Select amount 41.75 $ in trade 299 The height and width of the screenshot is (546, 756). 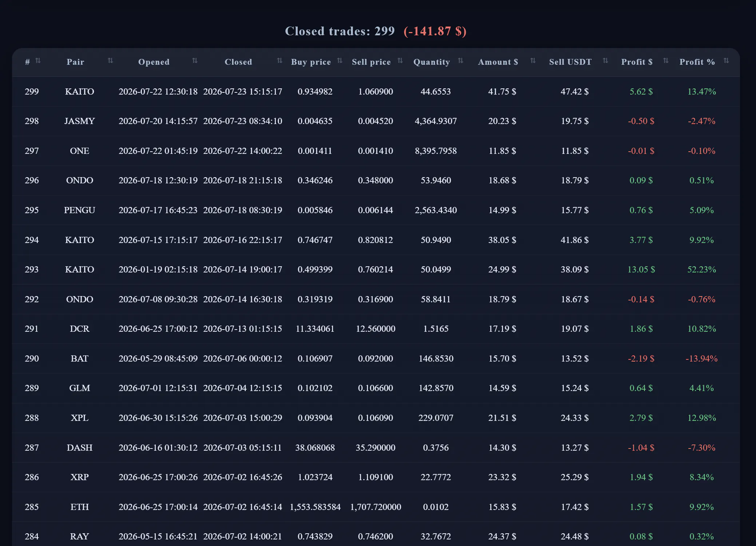pyautogui.click(x=502, y=92)
